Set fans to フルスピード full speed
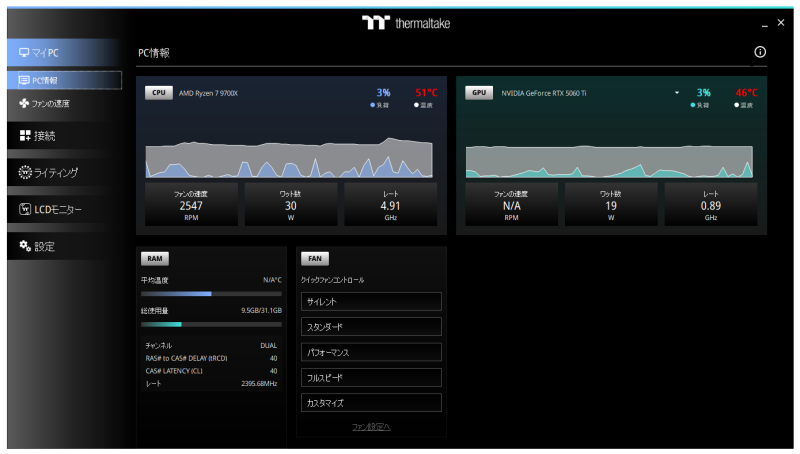 (x=371, y=378)
